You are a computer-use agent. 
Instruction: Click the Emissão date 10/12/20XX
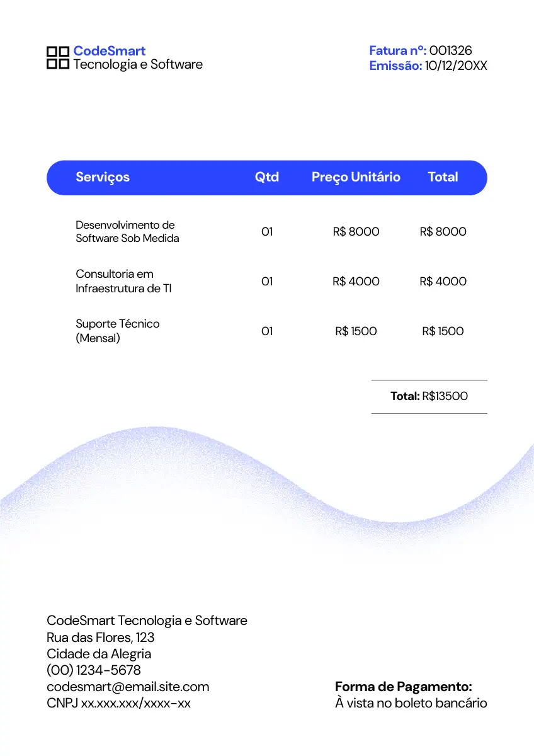(x=455, y=66)
